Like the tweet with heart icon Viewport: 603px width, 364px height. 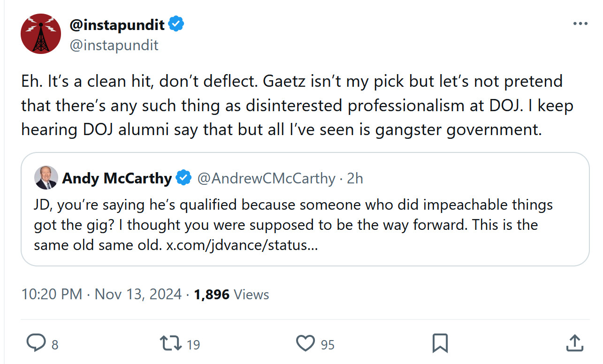click(x=305, y=344)
